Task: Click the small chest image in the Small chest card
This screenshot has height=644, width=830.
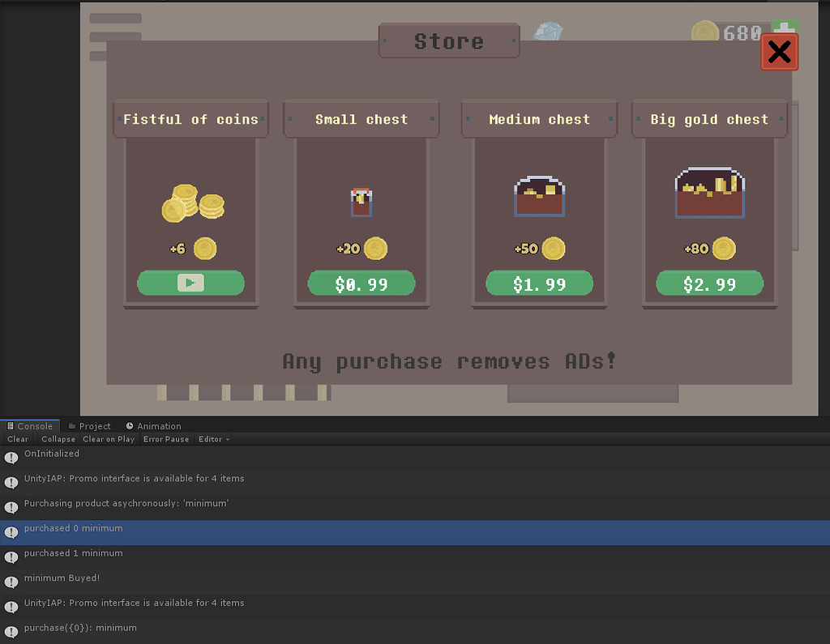Action: [361, 201]
